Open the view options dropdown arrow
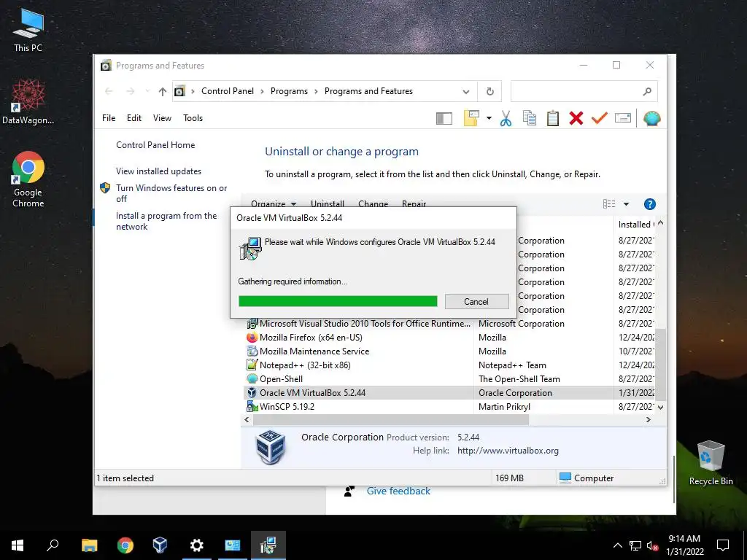The image size is (747, 560). 626,204
